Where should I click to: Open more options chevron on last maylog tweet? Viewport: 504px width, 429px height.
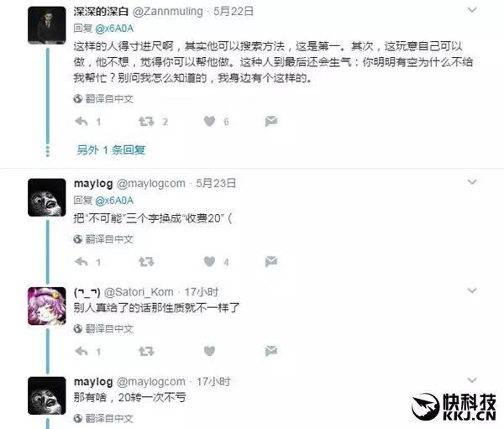click(x=472, y=380)
